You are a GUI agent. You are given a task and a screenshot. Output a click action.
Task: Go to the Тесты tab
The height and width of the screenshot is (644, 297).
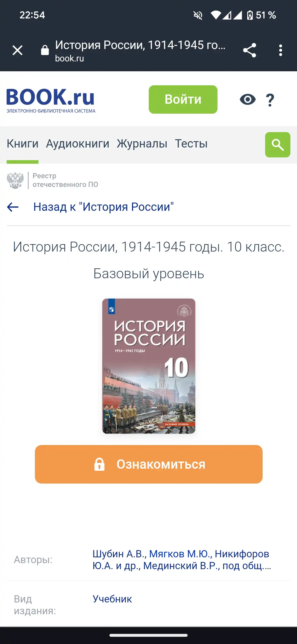[x=191, y=144]
